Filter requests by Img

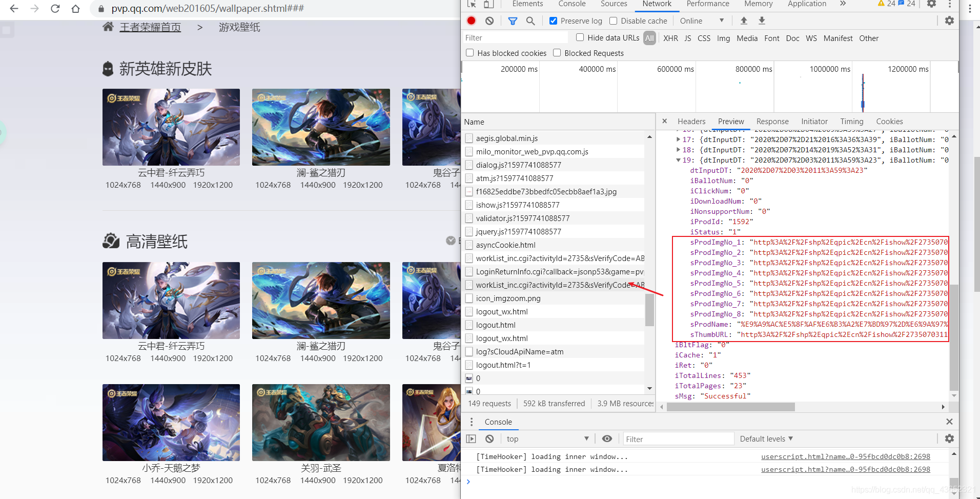click(723, 38)
